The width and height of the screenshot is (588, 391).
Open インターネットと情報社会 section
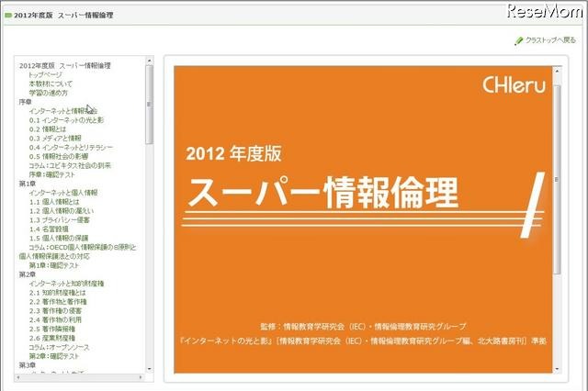pyautogui.click(x=63, y=111)
